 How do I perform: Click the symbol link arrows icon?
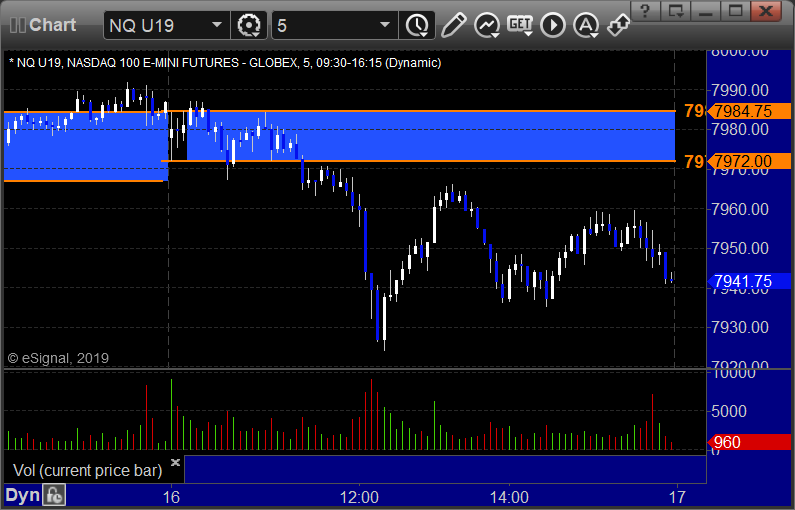(619, 25)
